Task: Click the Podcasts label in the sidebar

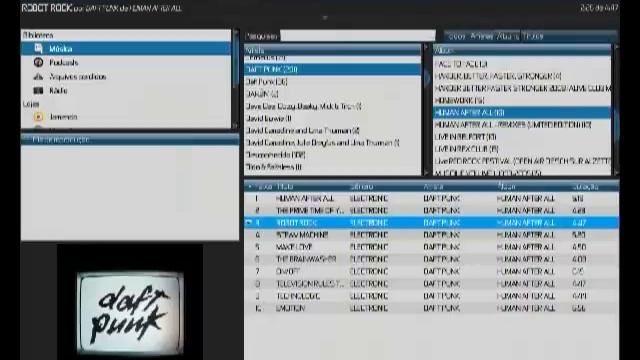Action: coord(64,63)
